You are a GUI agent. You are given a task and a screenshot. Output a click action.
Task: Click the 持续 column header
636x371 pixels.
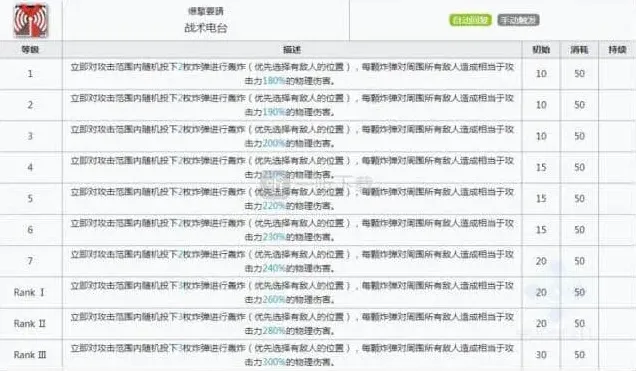617,50
